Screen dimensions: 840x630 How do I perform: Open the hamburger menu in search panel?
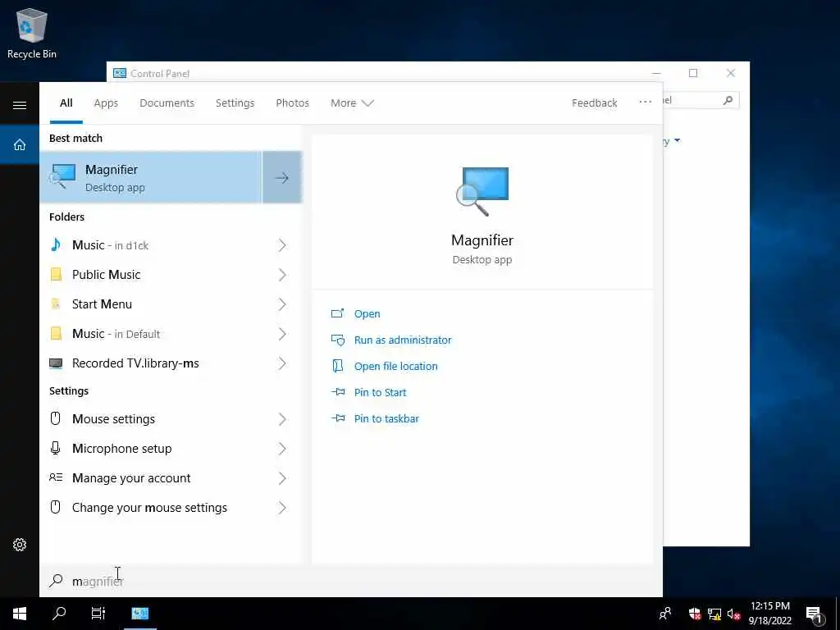(20, 105)
